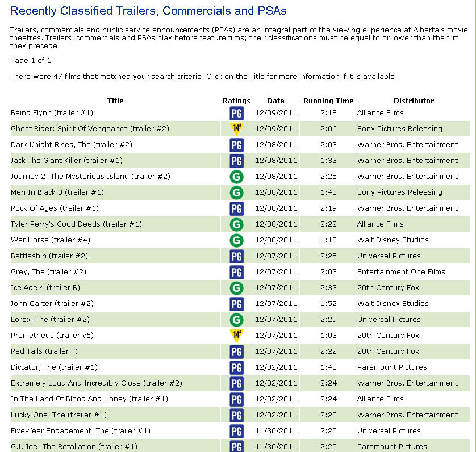Image resolution: width=476 pixels, height=452 pixels.
Task: Click date 12/09/2011 in Being Flynn row
Action: (x=276, y=113)
